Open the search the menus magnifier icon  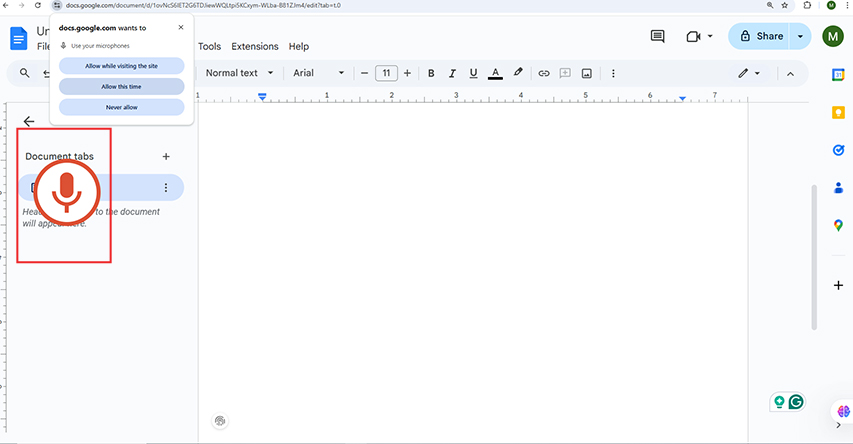pyautogui.click(x=24, y=73)
